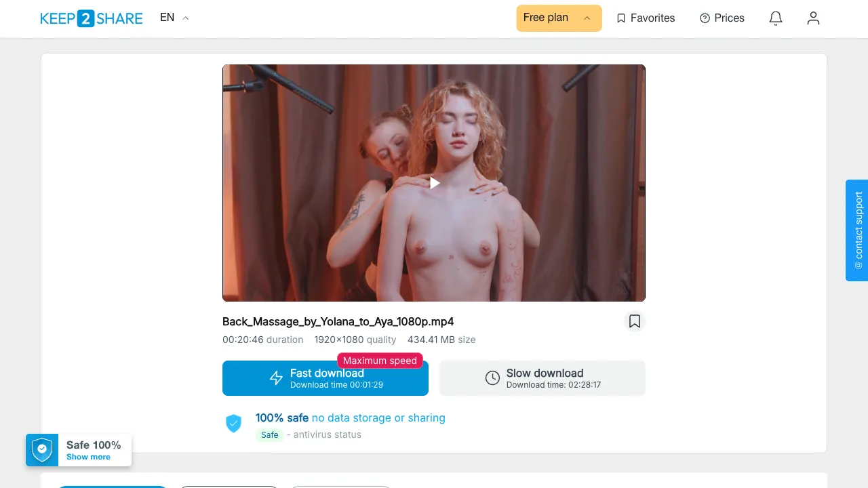
Task: Start the Fast download
Action: (325, 378)
